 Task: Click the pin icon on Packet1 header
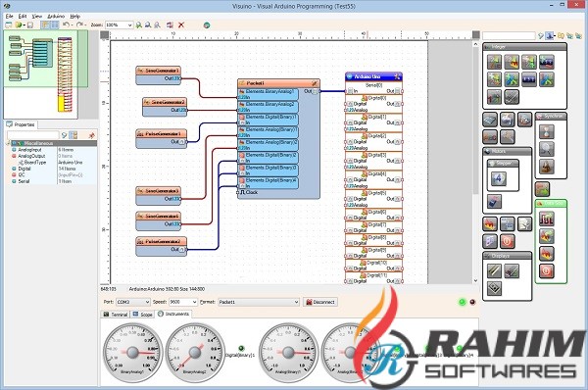click(315, 83)
